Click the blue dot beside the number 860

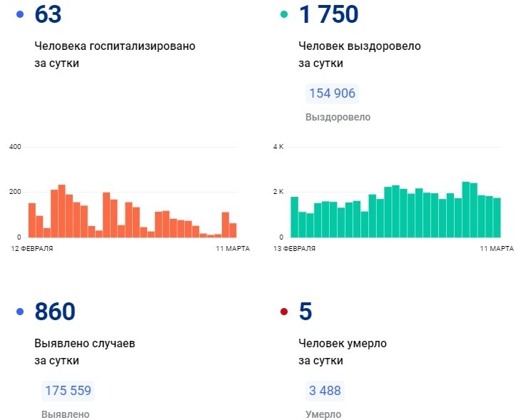[19, 312]
